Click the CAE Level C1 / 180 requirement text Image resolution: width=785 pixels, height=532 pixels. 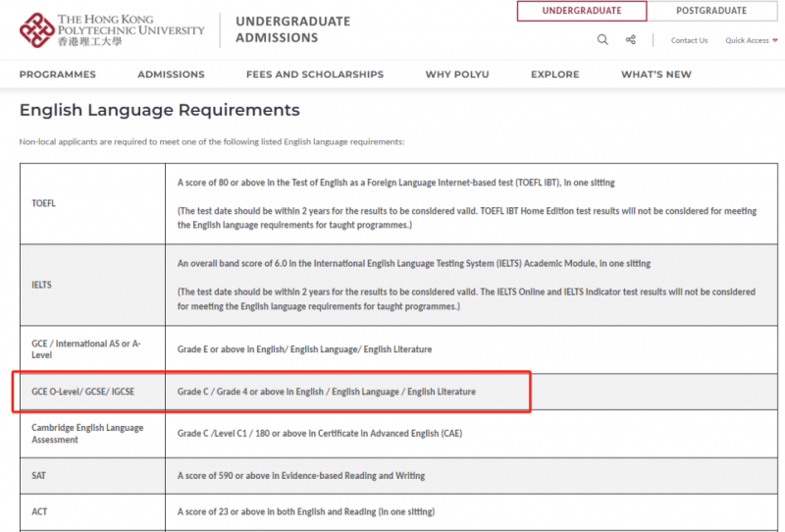pos(320,433)
